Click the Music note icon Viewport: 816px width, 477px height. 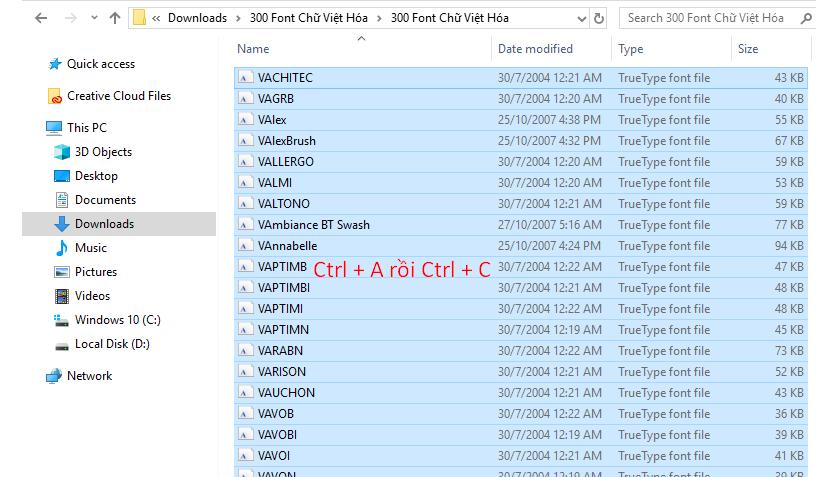(x=62, y=248)
